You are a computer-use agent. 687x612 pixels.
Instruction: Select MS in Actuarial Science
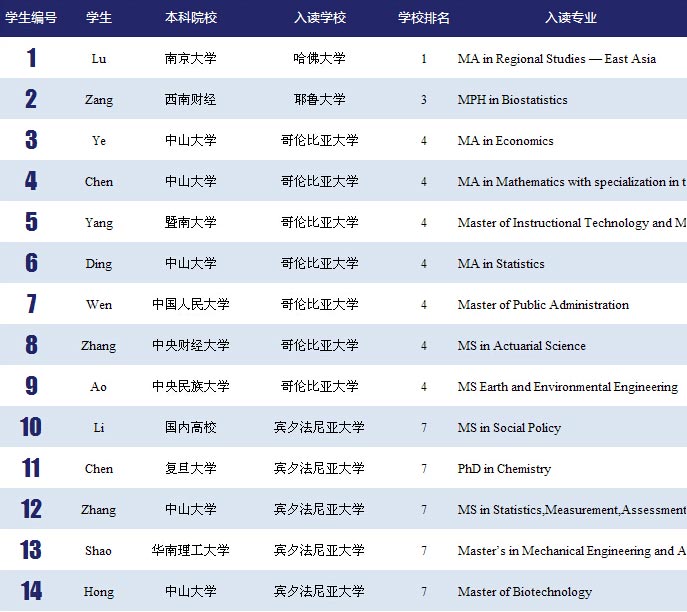521,346
